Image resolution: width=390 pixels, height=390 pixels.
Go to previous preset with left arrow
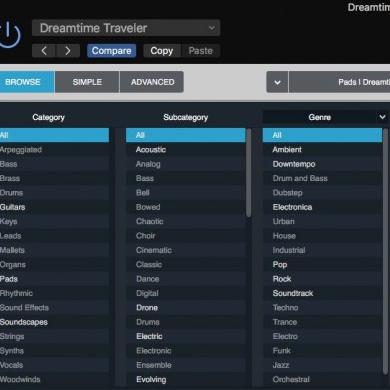click(44, 51)
